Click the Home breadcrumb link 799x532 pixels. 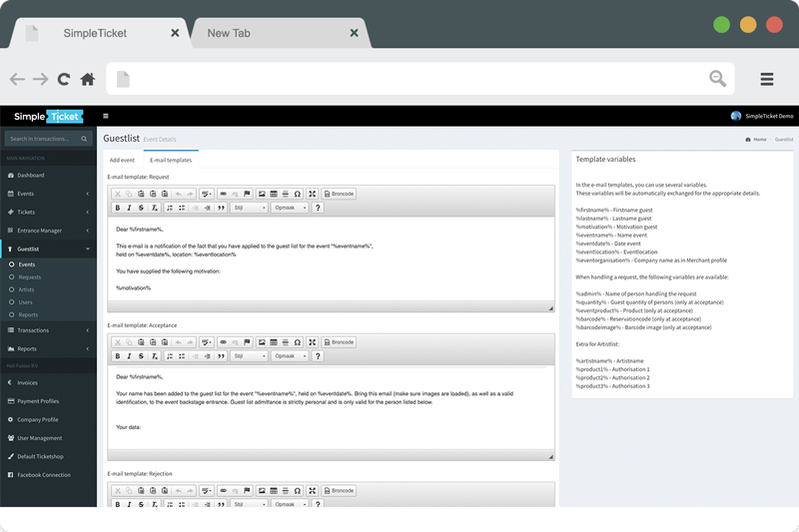coord(756,140)
